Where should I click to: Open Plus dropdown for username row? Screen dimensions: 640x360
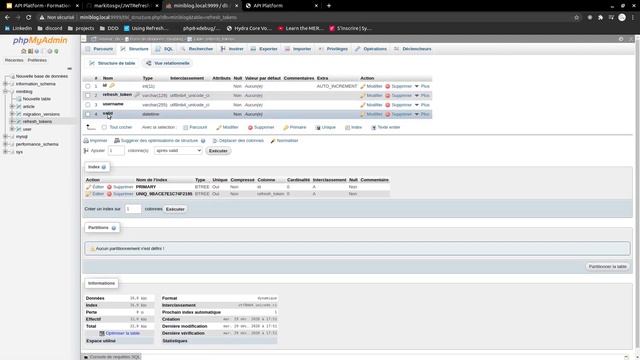pos(422,105)
